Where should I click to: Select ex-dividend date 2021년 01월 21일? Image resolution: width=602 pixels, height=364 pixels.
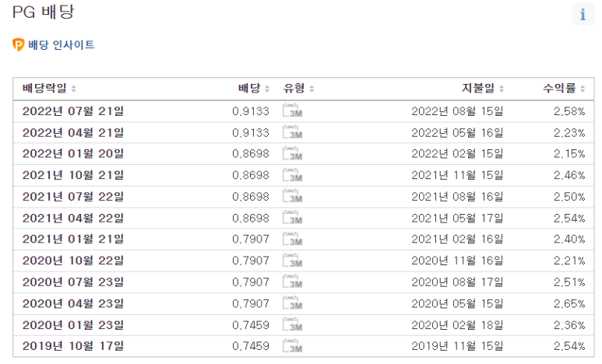point(73,240)
